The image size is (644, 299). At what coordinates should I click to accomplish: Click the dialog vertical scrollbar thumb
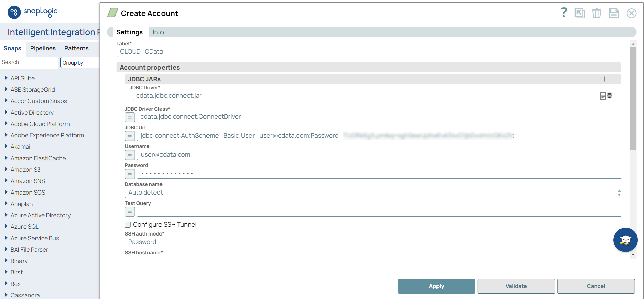[633, 98]
